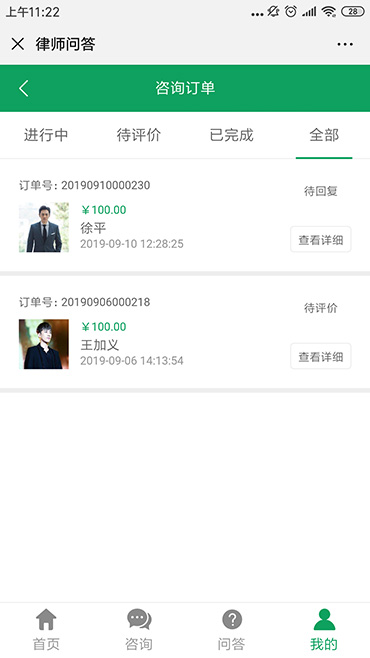View details of order 20190906000218
Viewport: 370px width, 658px height.
320,356
